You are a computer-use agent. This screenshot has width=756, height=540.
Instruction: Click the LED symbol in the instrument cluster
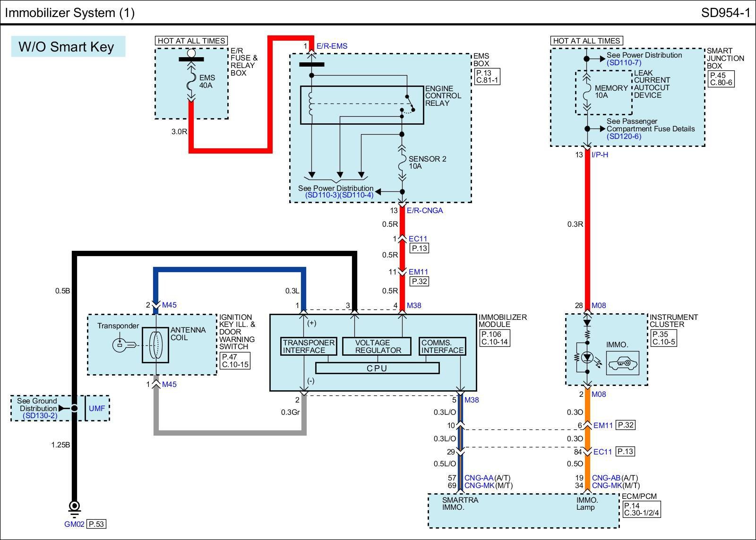[587, 357]
